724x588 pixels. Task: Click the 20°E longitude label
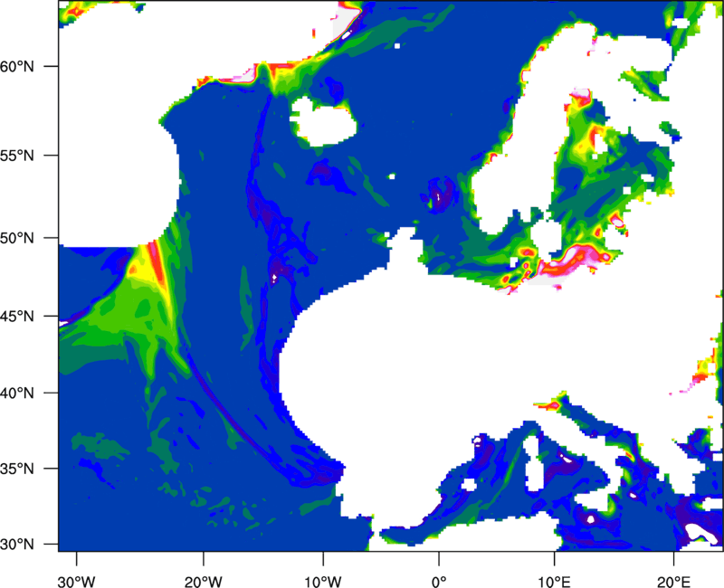point(673,582)
